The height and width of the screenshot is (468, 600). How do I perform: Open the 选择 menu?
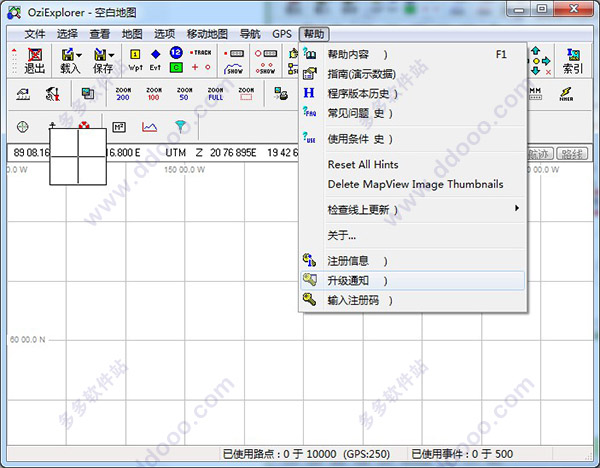point(67,34)
